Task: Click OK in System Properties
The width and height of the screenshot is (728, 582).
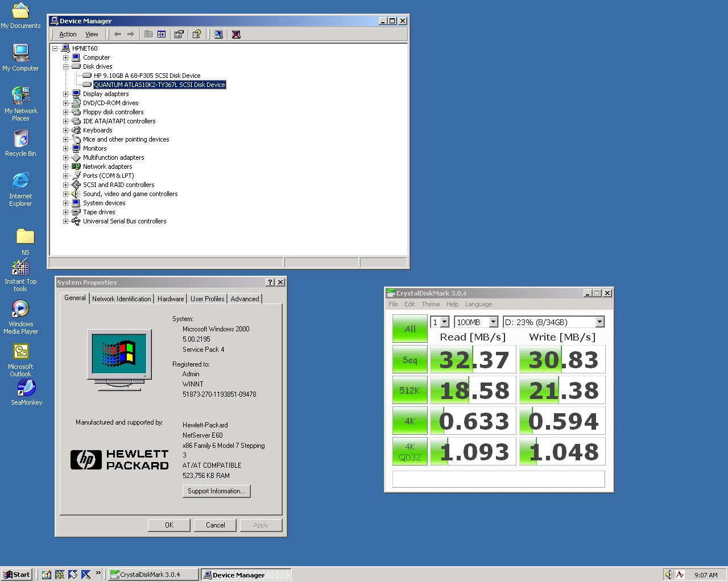Action: point(169,525)
